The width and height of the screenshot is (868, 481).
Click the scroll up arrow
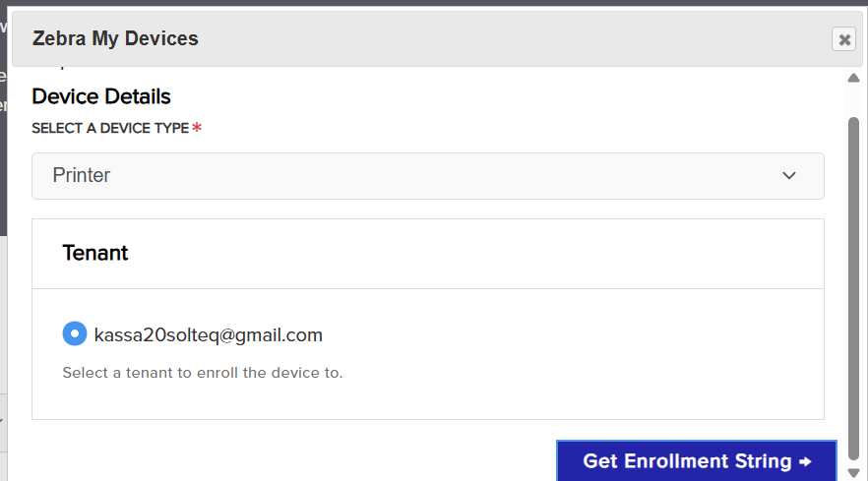(x=853, y=78)
